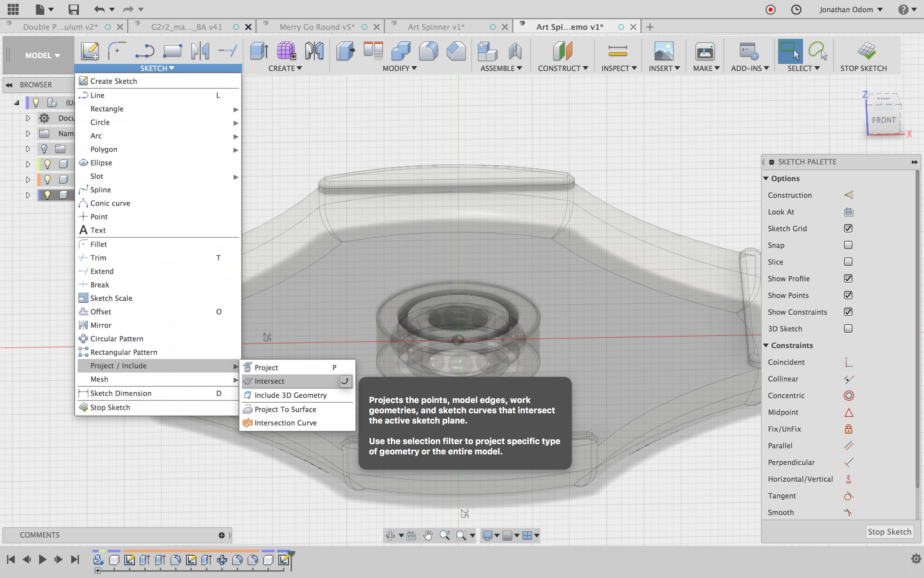924x578 pixels.
Task: Open the MODEL workspace dropdown
Action: 42,55
